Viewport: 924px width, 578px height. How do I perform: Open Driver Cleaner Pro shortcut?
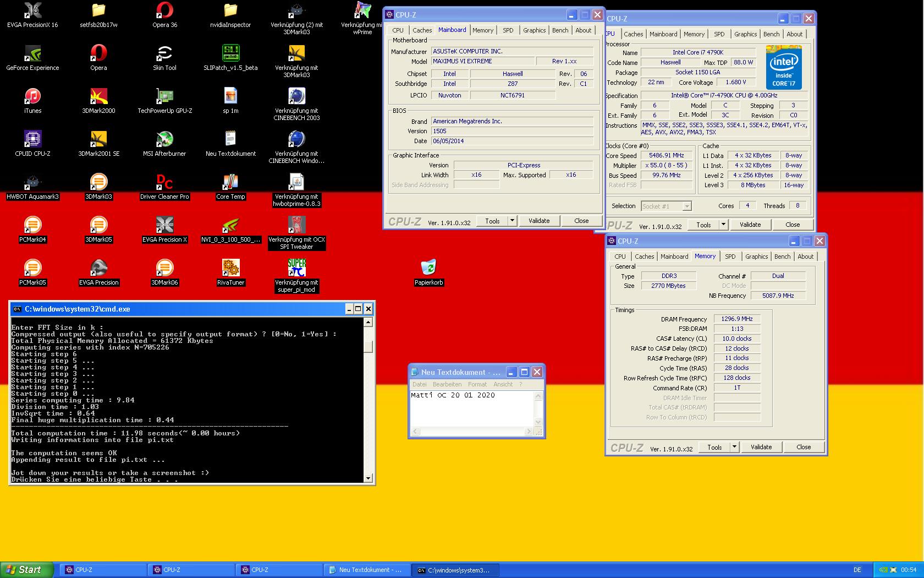coord(164,187)
